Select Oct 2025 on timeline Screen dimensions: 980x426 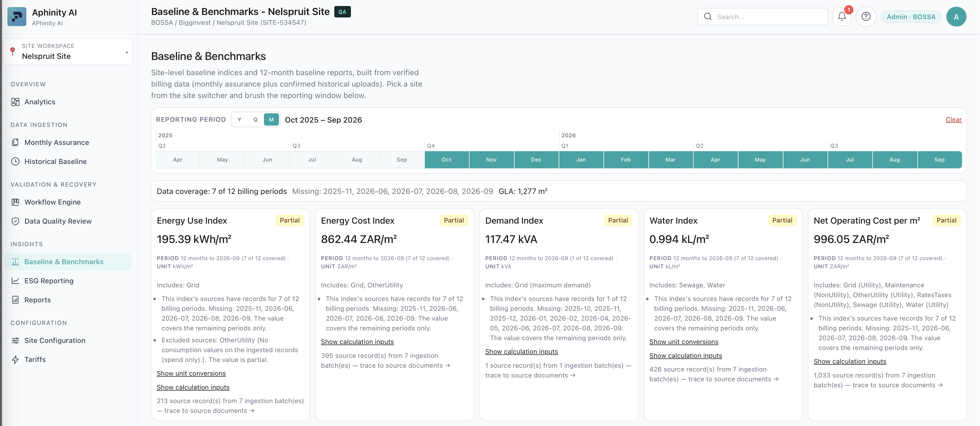tap(446, 160)
